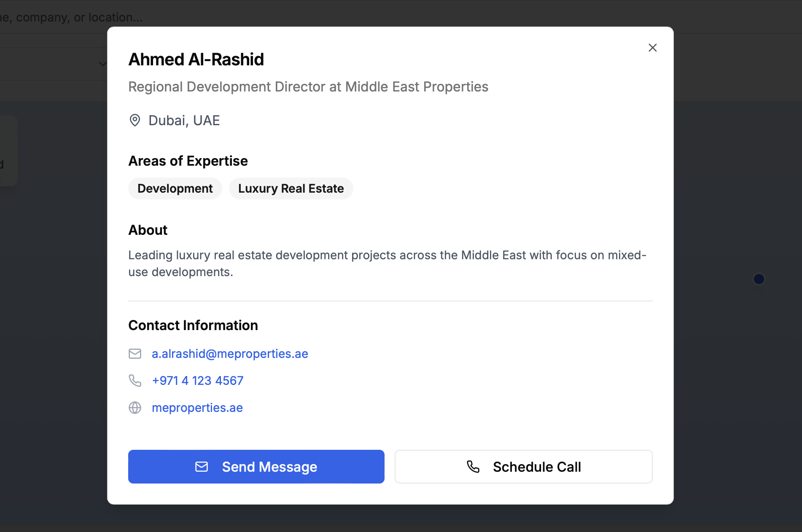Select the Development expertise tag
802x532 pixels.
[175, 188]
